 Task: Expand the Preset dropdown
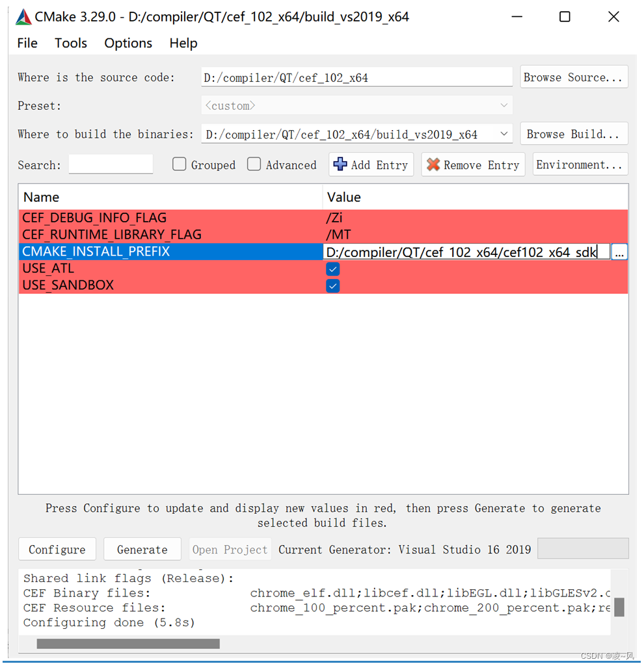503,105
